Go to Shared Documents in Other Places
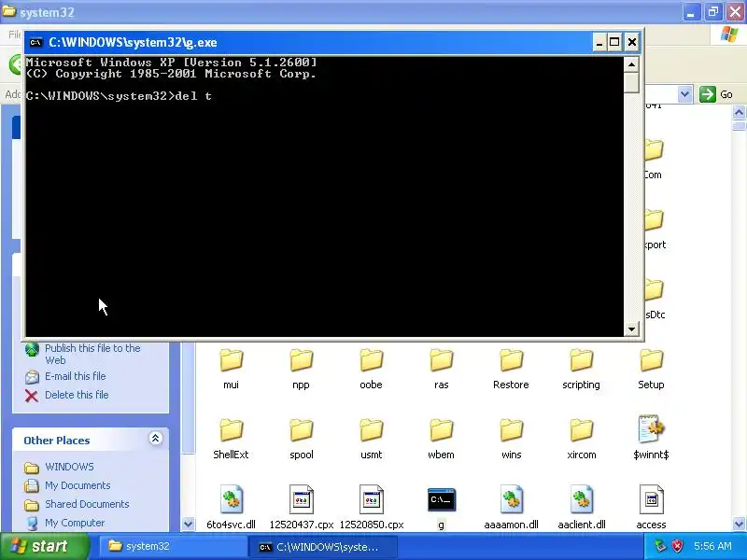This screenshot has height=560, width=747. [87, 504]
